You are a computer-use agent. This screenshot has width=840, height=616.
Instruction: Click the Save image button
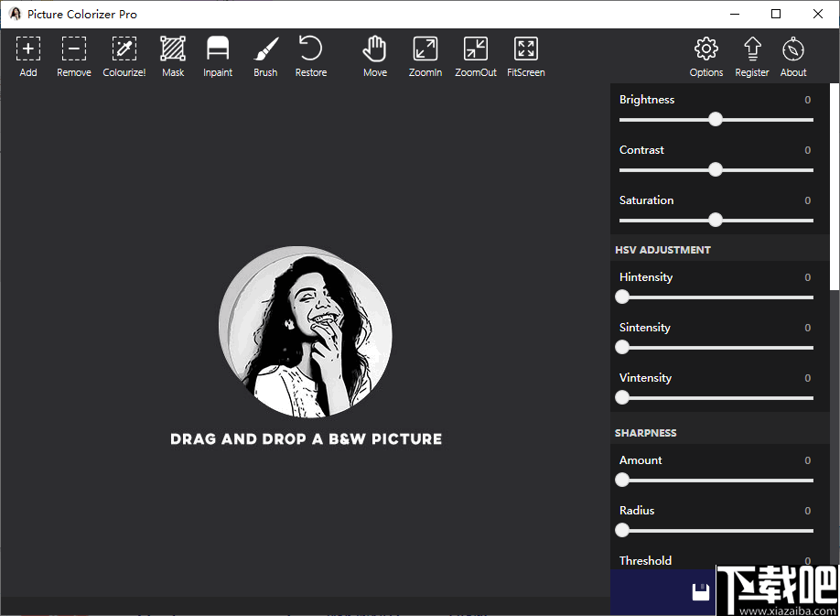click(701, 590)
